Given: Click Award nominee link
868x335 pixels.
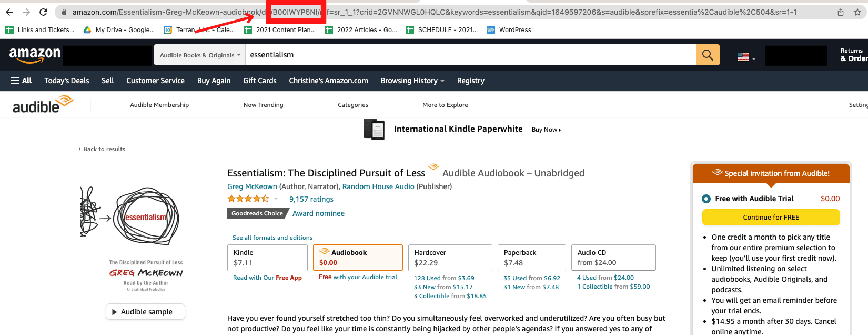Looking at the screenshot, I should point(319,213).
